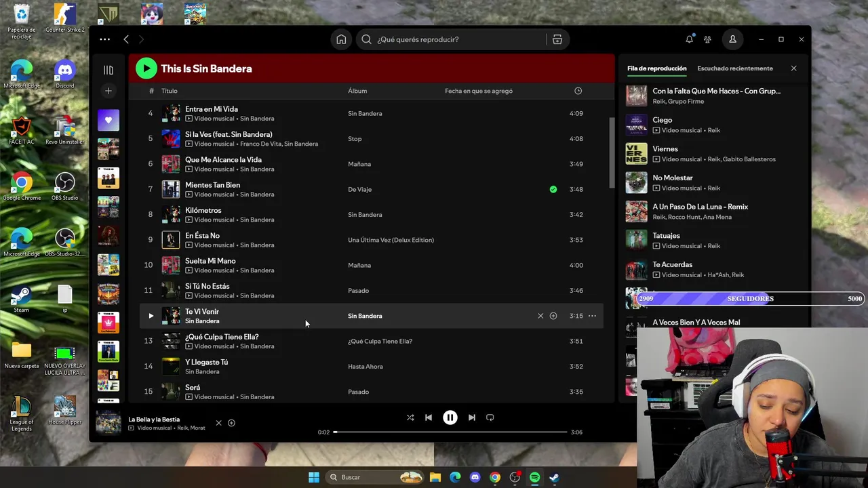Screen dimensions: 868x488
Task: Seek within the song progress bar
Action: pyautogui.click(x=450, y=432)
